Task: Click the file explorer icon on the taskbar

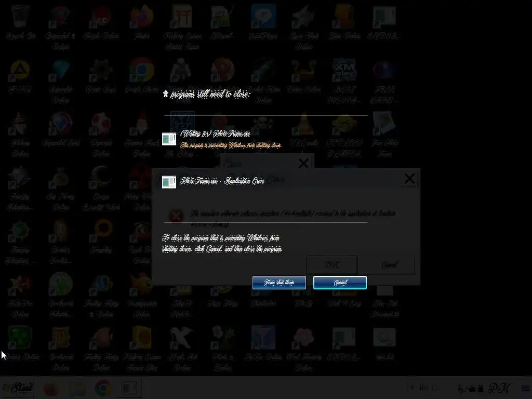Action: click(77, 388)
